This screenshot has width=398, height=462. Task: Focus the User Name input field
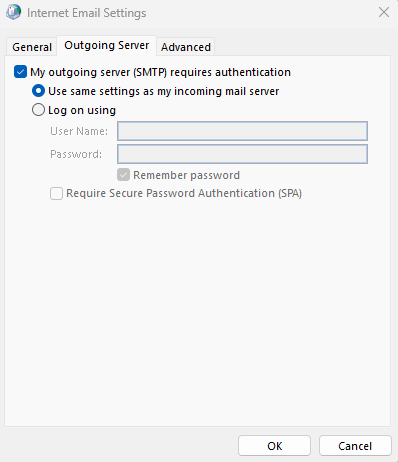242,131
